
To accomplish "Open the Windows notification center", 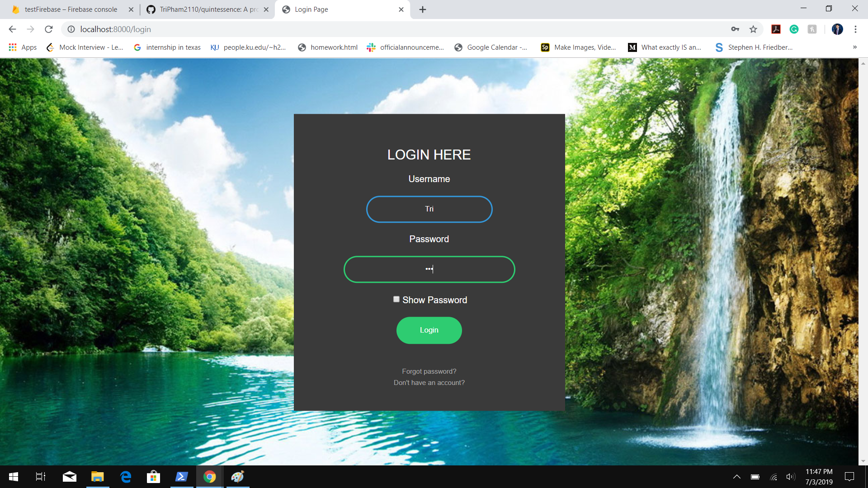I will coord(849,477).
